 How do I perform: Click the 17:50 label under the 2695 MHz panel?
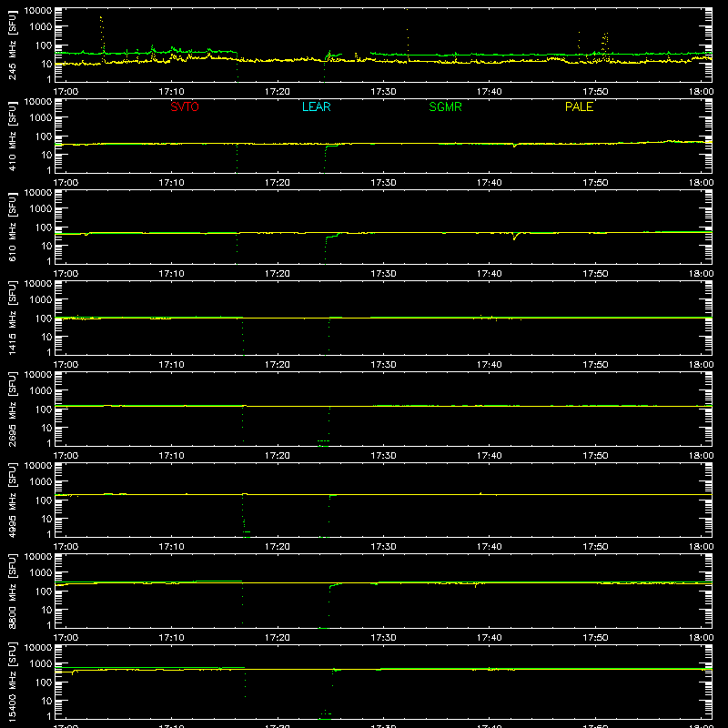tap(595, 456)
